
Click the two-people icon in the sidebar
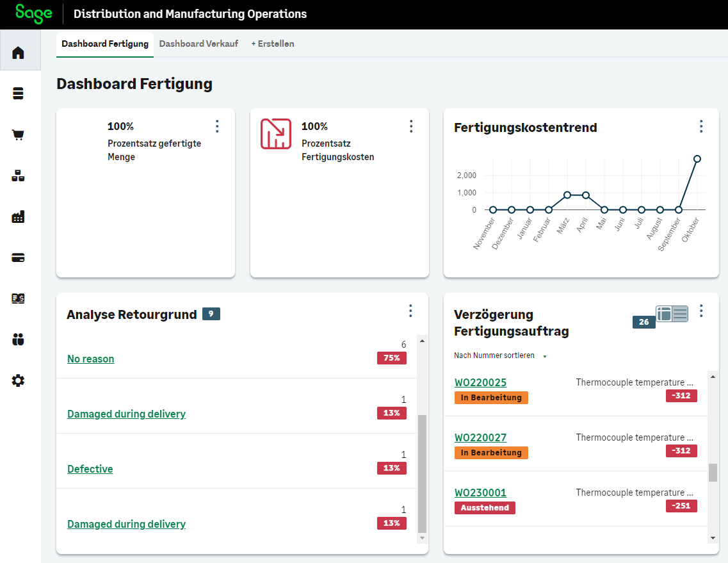[18, 339]
